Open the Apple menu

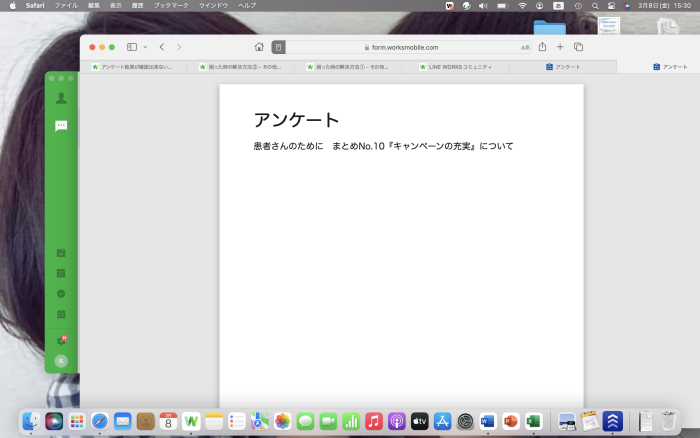click(x=12, y=5)
